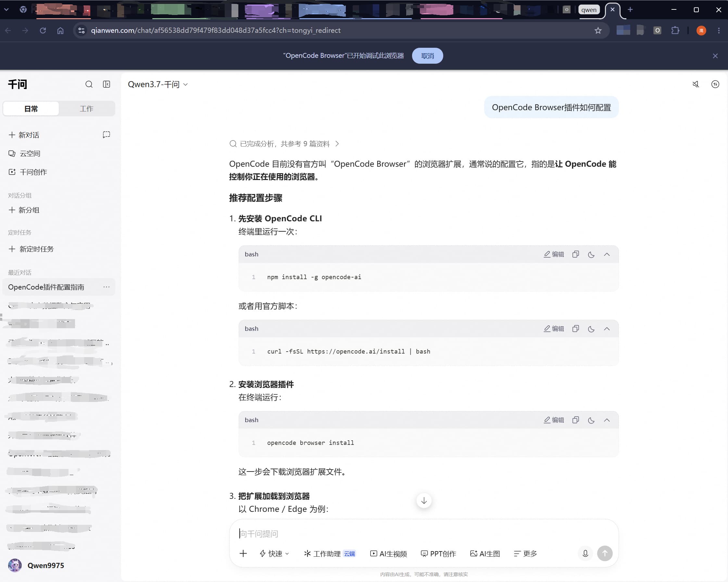Switch to the 日常 tab

[x=31, y=109]
